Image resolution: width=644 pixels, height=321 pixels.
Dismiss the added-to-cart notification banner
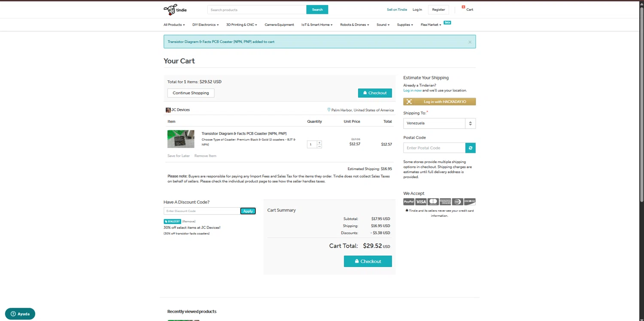point(470,42)
